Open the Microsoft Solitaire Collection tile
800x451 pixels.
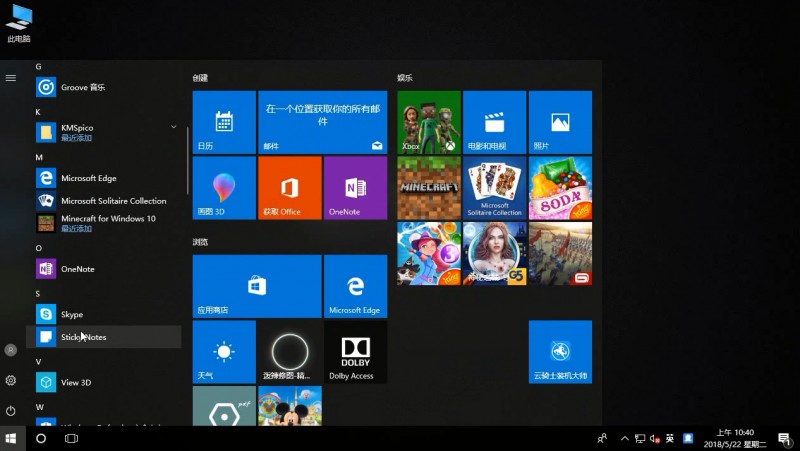(x=494, y=188)
